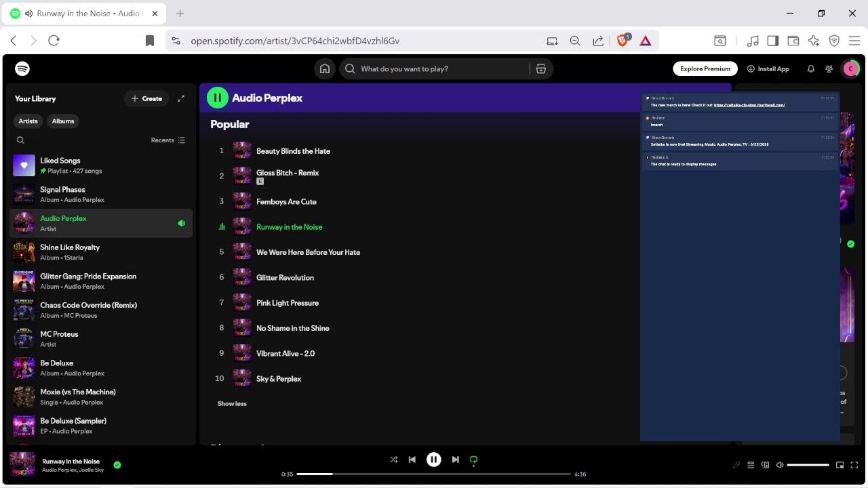Filter library by Albums
The height and width of the screenshot is (488, 868).
[63, 121]
